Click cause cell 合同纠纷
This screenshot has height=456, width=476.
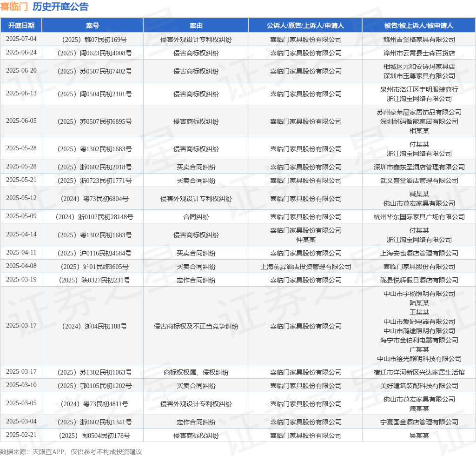196,217
